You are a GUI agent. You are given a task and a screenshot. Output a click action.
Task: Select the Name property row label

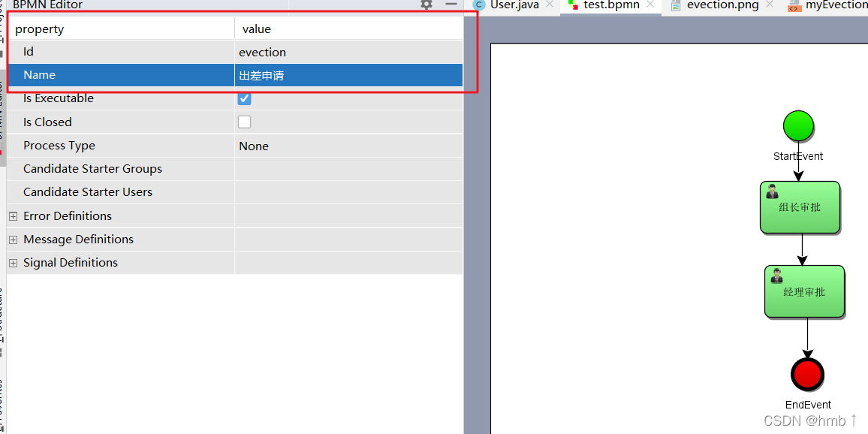(x=39, y=75)
